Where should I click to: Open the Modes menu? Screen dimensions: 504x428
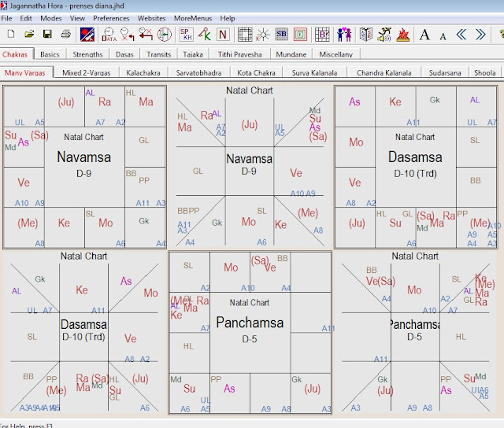[x=50, y=18]
